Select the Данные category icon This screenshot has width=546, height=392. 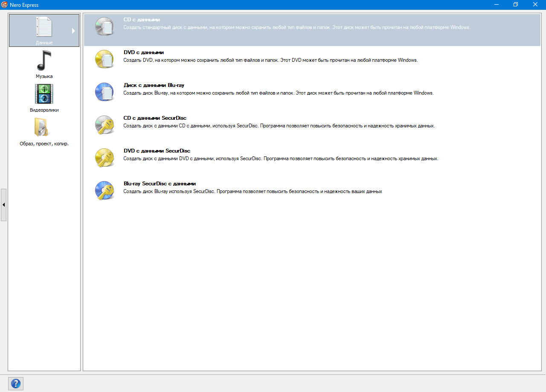coord(44,27)
